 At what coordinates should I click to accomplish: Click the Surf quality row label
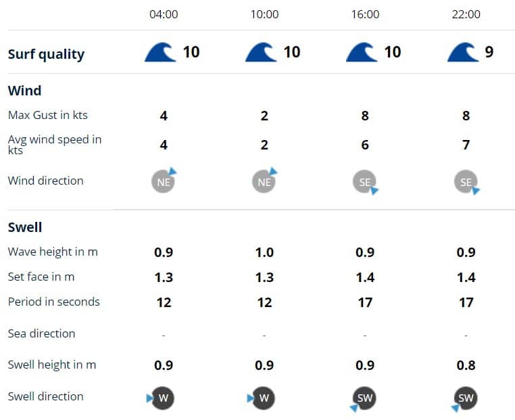tap(46, 54)
